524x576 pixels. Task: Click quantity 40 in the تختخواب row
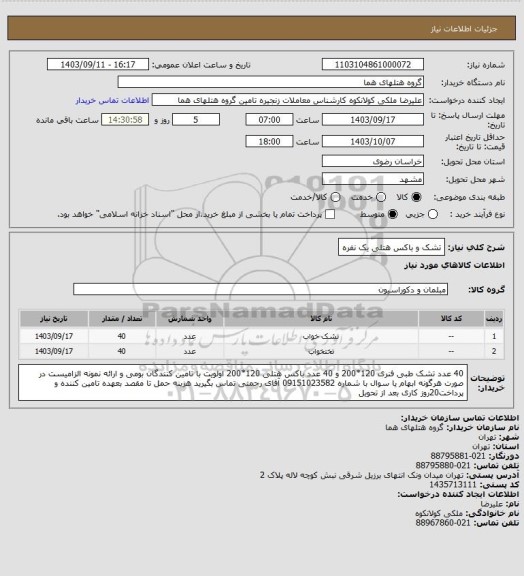[x=122, y=351]
